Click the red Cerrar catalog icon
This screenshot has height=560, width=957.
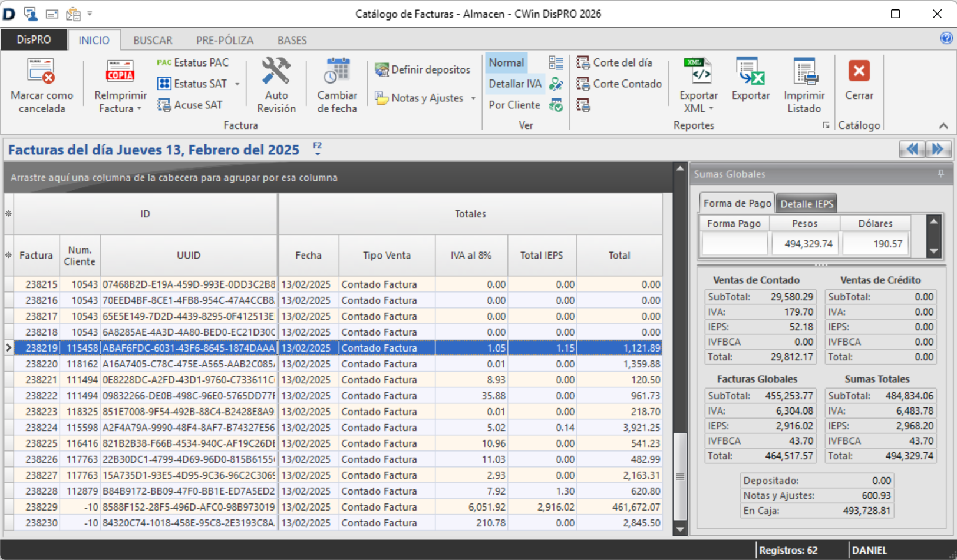tap(859, 71)
